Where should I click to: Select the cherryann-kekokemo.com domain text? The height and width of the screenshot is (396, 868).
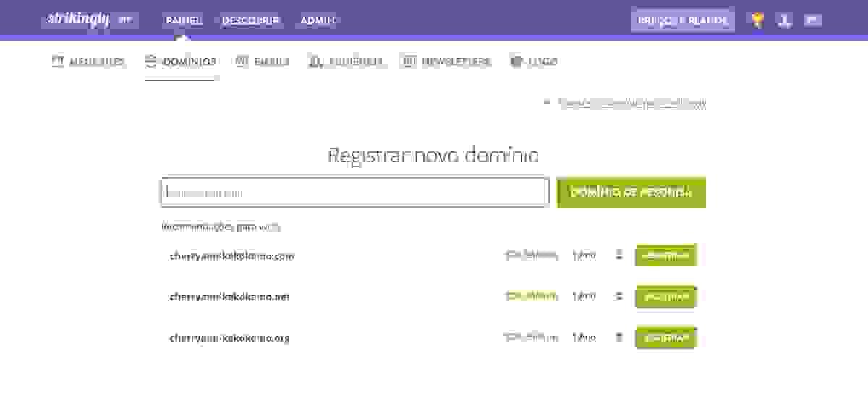pyautogui.click(x=232, y=256)
